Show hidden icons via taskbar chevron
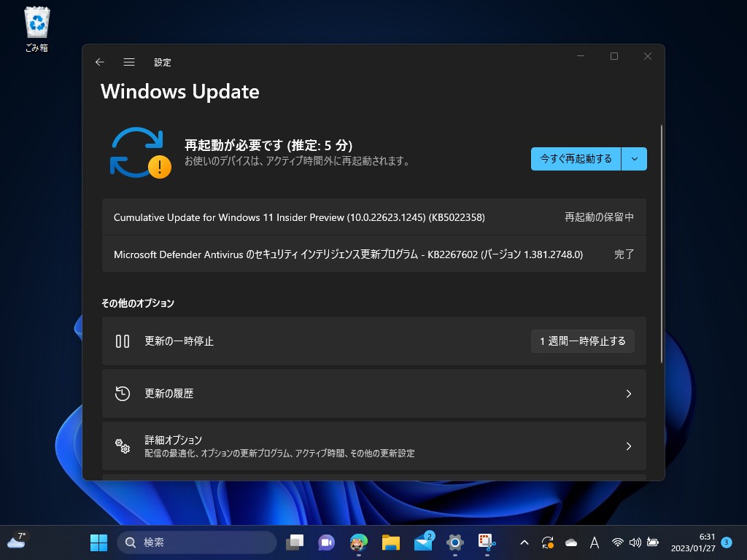Image resolution: width=747 pixels, height=560 pixels. click(525, 542)
